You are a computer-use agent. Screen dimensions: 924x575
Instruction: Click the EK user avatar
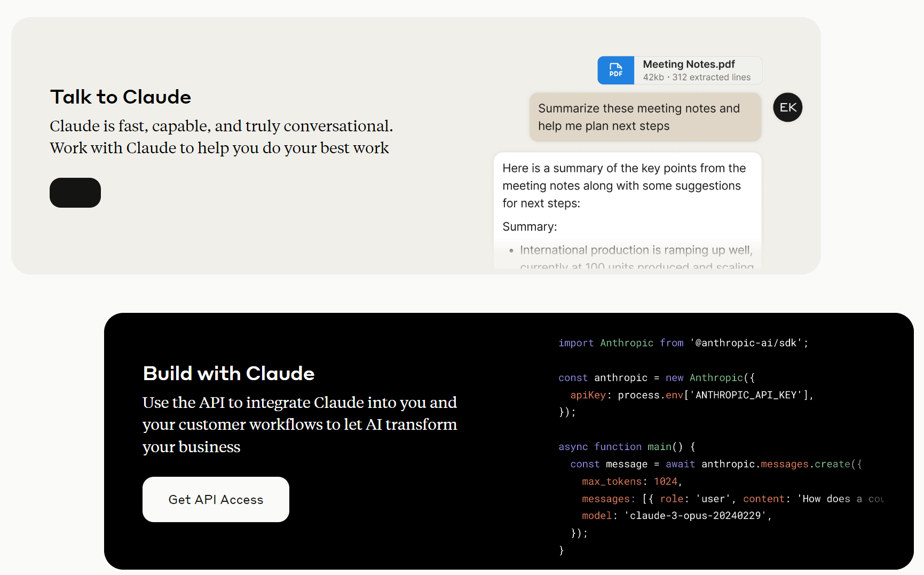coord(788,107)
